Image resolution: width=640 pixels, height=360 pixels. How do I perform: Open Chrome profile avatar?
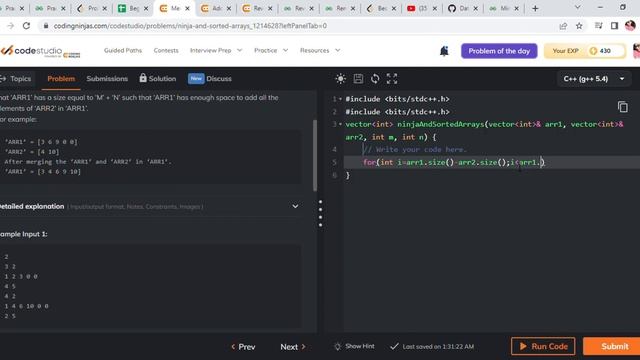[x=631, y=26]
